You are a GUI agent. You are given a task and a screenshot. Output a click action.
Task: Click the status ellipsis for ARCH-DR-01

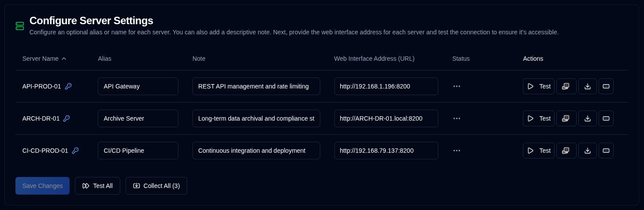point(456,118)
